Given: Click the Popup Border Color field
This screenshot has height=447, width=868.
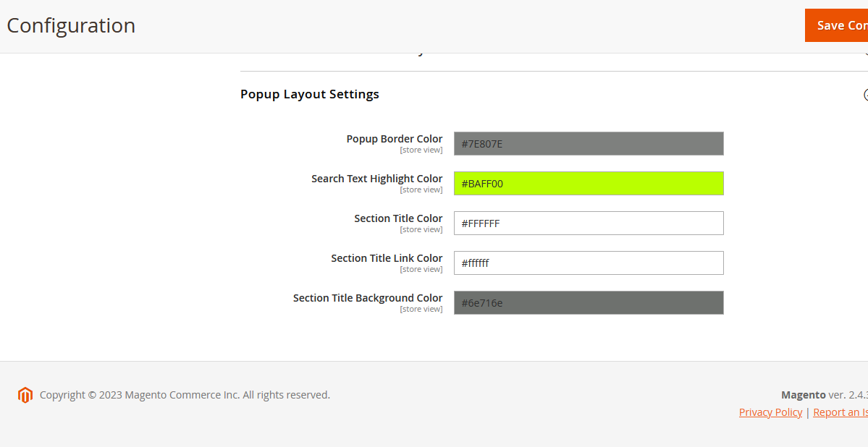Looking at the screenshot, I should pos(589,144).
